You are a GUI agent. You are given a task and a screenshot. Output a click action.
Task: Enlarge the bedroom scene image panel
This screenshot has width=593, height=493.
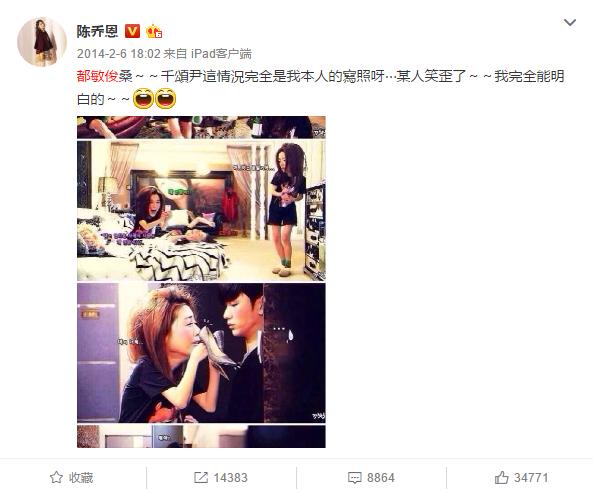pos(201,210)
